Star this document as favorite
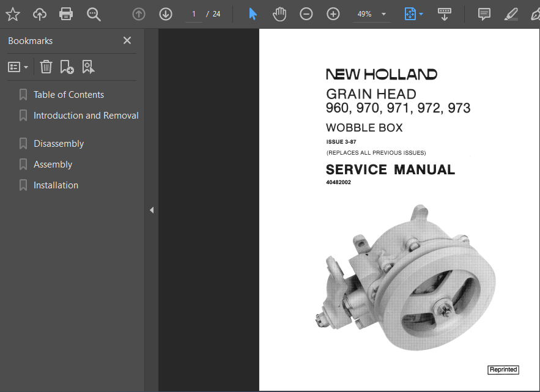 pos(12,13)
